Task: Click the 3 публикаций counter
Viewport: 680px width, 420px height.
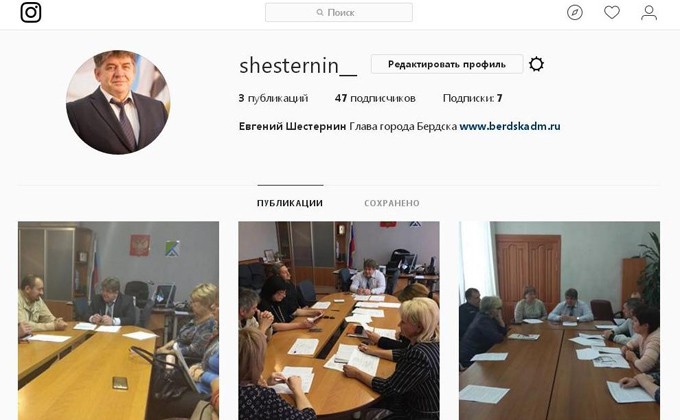Action: pyautogui.click(x=273, y=98)
